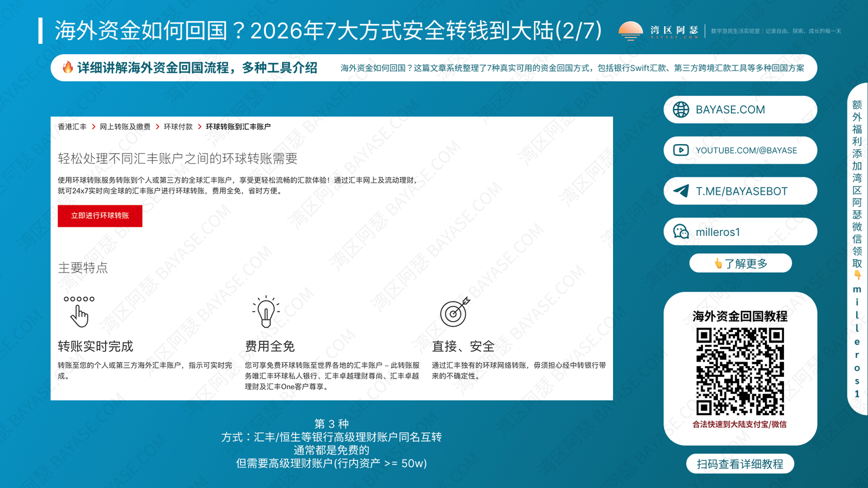Viewport: 868px width, 488px height.
Task: Click the globe icon beside BAYASE.COM
Action: [681, 110]
